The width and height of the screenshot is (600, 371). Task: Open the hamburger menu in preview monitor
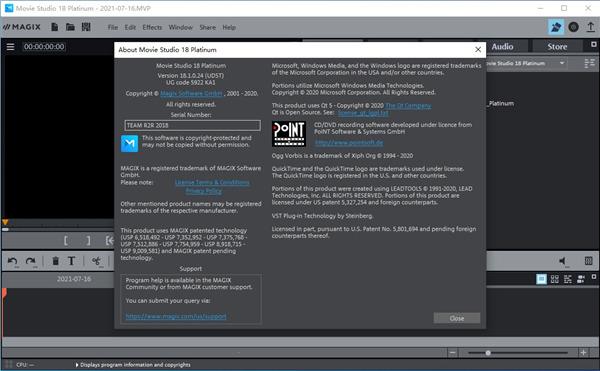pyautogui.click(x=10, y=47)
